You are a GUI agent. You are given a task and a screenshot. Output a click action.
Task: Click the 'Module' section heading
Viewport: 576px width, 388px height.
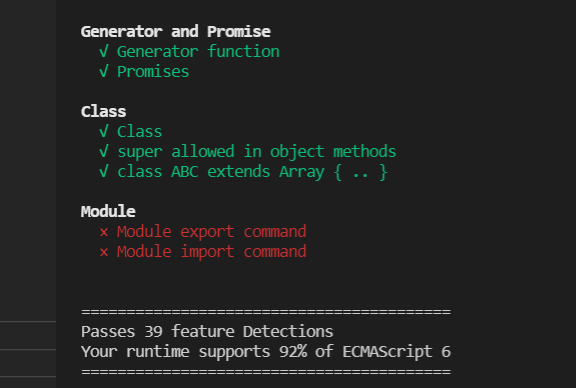108,212
